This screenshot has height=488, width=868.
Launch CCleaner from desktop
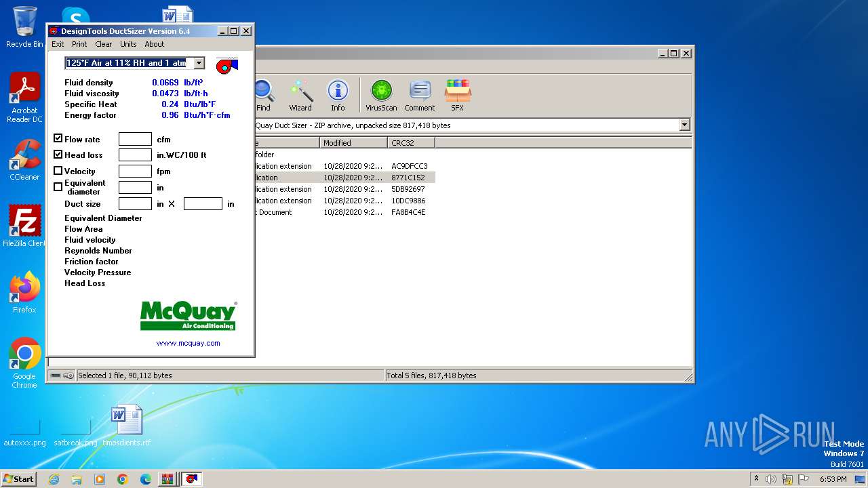[x=24, y=160]
